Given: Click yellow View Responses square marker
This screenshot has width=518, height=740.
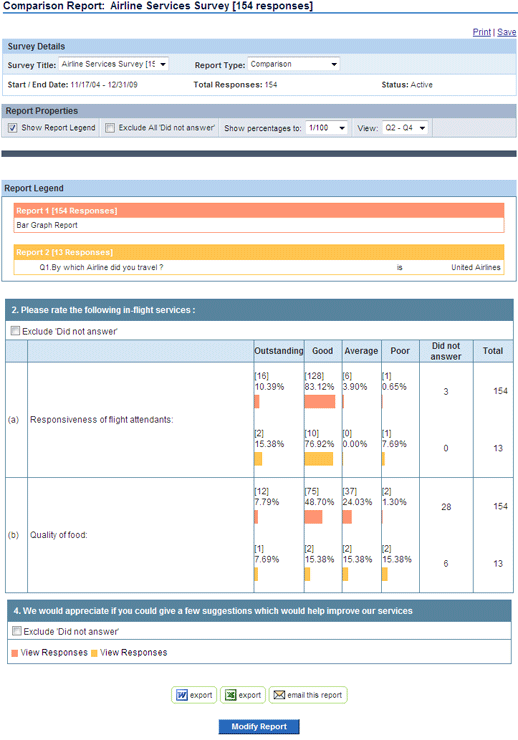Looking at the screenshot, I should point(94,653).
